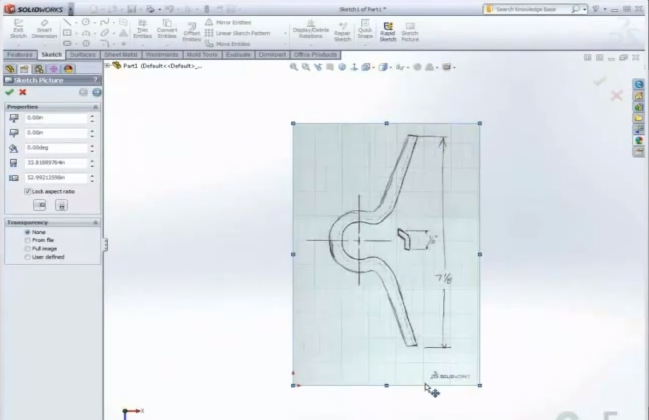This screenshot has height=420, width=649.
Task: Click the Sketch Picture tool
Action: [x=410, y=32]
